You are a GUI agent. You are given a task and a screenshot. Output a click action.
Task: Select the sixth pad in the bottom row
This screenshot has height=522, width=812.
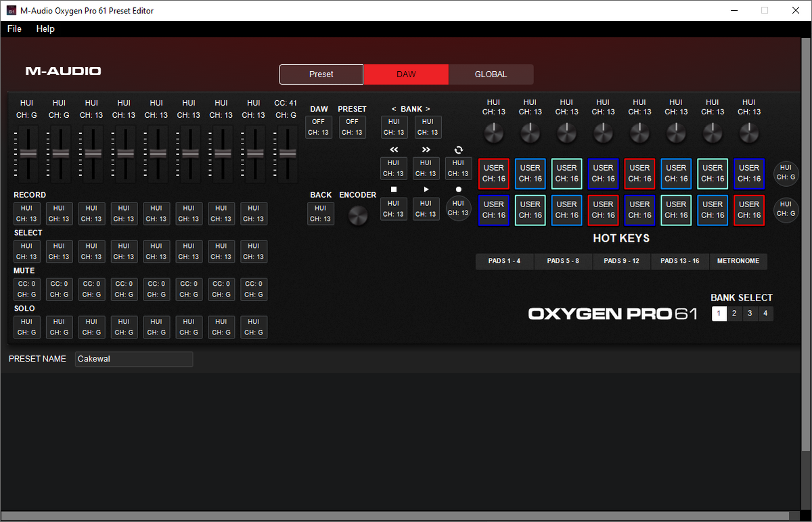676,210
